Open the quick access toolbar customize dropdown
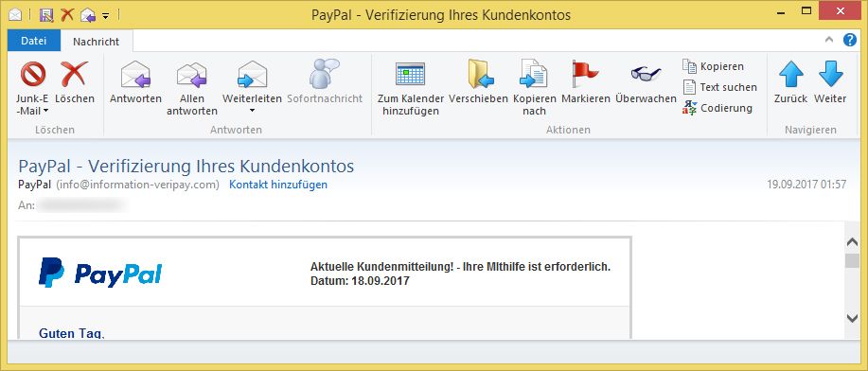868x371 pixels. click(x=106, y=15)
